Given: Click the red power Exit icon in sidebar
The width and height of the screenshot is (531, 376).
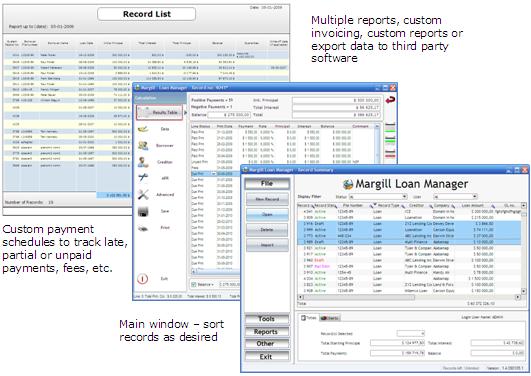Looking at the screenshot, I should pyautogui.click(x=143, y=279).
